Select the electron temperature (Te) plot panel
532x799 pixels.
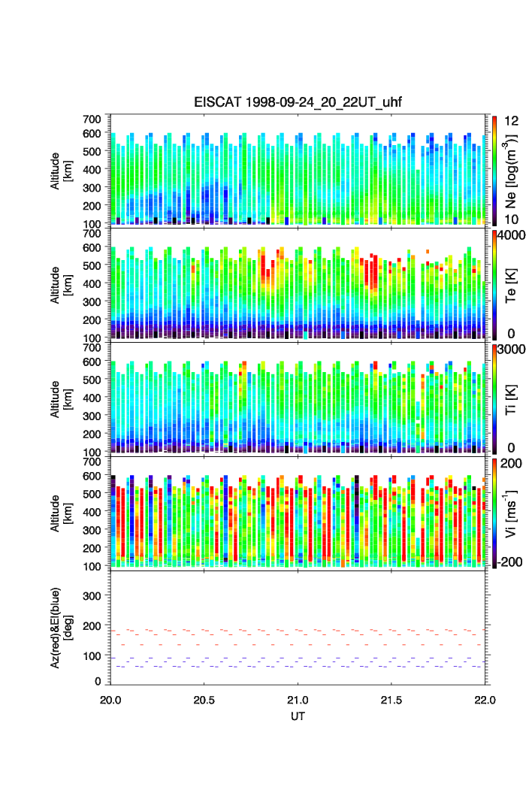[299, 284]
